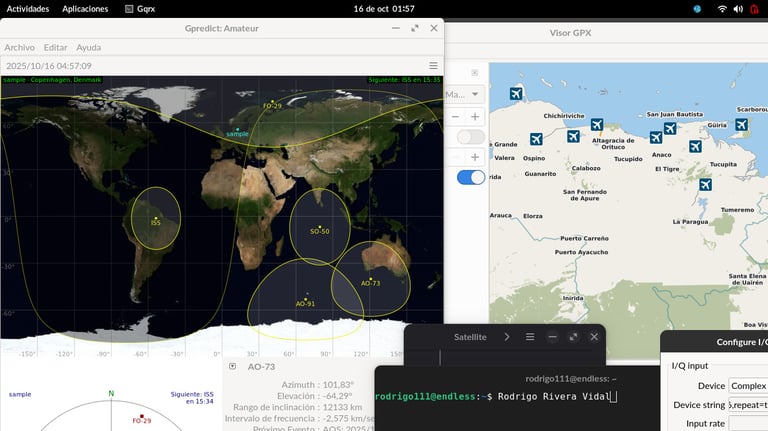The height and width of the screenshot is (431, 768).
Task: Open the Ayuda menu in Gpredict
Action: tap(89, 48)
